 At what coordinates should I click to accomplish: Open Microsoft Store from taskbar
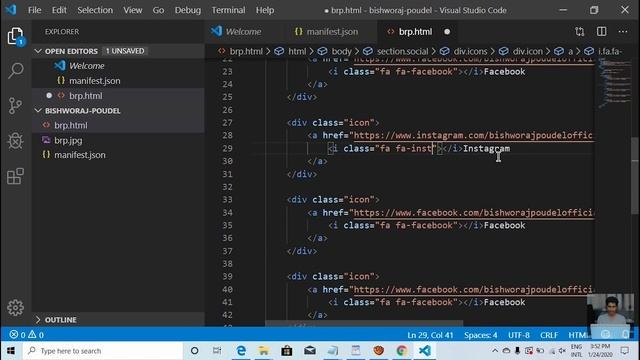pos(287,351)
